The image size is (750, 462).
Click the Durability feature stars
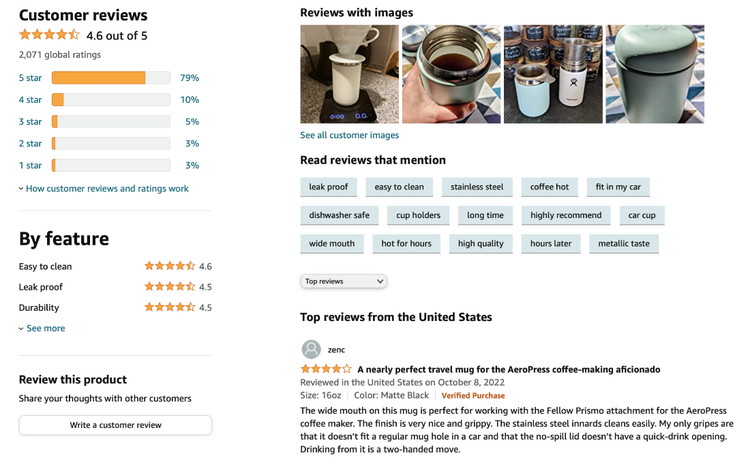[x=170, y=308]
